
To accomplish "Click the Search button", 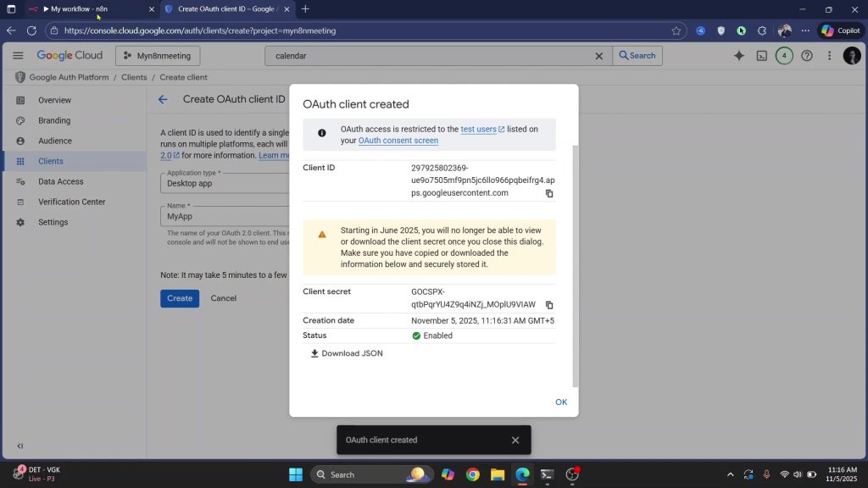I will pos(637,56).
